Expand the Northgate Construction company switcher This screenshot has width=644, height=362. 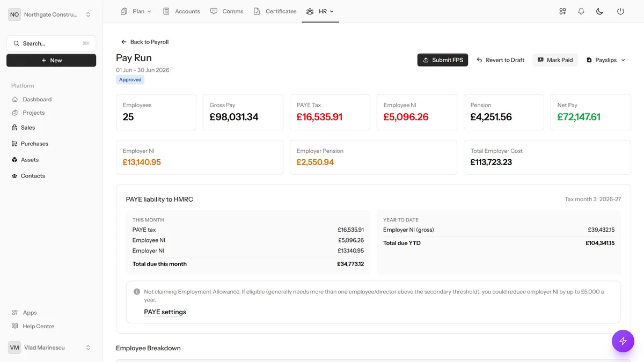[88, 14]
